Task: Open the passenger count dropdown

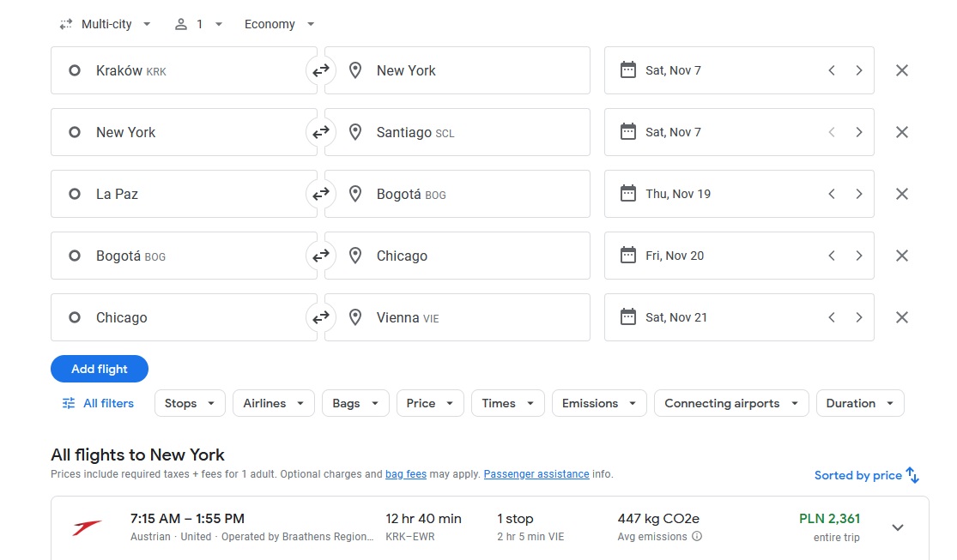Action: pos(198,24)
